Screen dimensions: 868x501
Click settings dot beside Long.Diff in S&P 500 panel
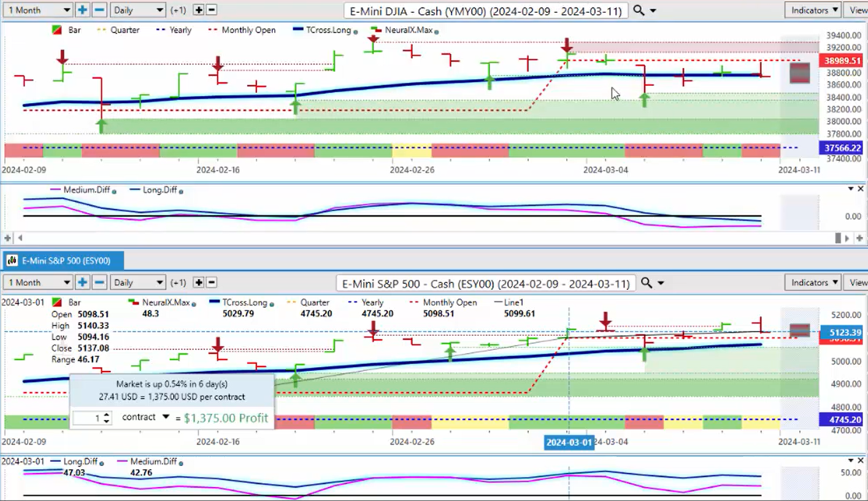pyautogui.click(x=101, y=463)
